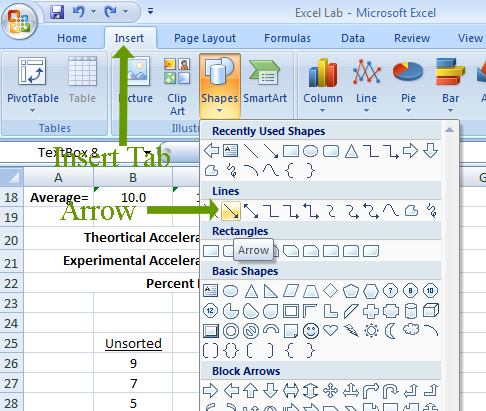Select the Cloud shape
The width and height of the screenshot is (486, 411).
(x=411, y=330)
